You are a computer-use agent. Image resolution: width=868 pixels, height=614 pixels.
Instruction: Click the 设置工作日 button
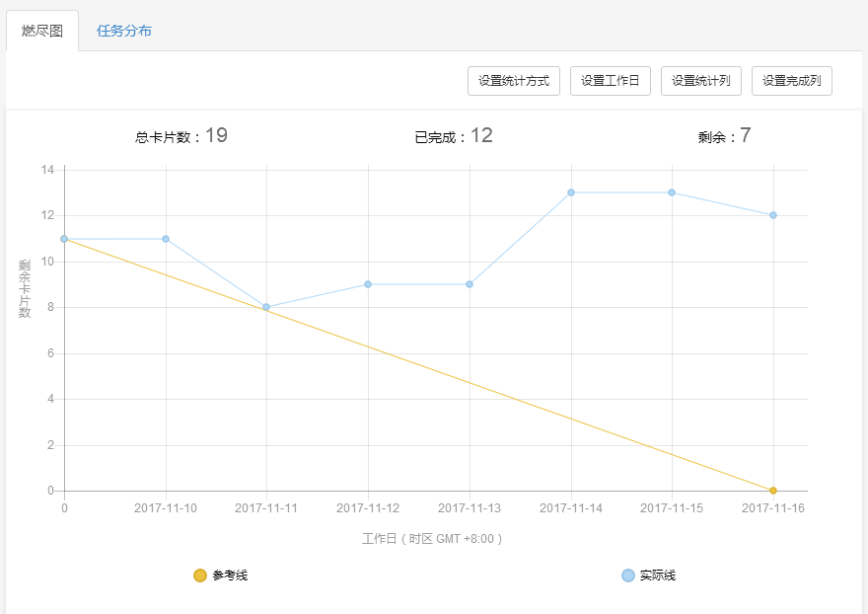point(610,81)
